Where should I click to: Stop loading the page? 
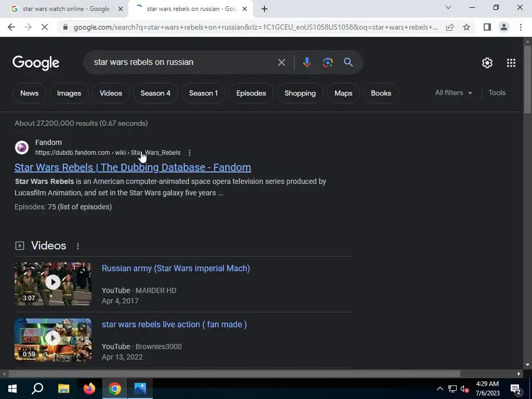45,27
